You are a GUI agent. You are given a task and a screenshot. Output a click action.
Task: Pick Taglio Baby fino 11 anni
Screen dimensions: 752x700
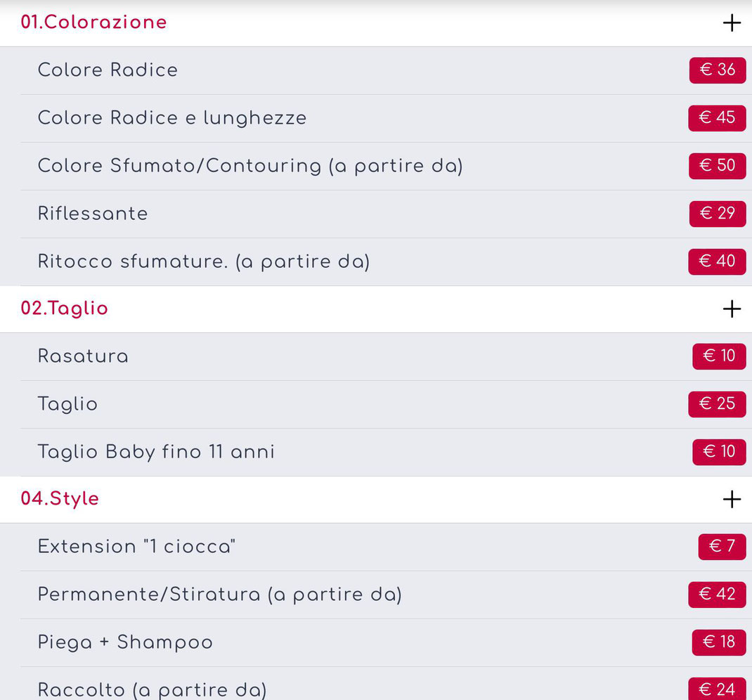tap(156, 452)
